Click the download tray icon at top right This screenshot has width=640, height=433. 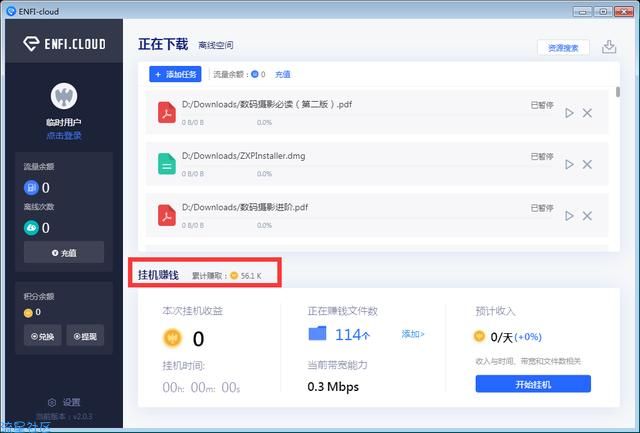tap(609, 47)
